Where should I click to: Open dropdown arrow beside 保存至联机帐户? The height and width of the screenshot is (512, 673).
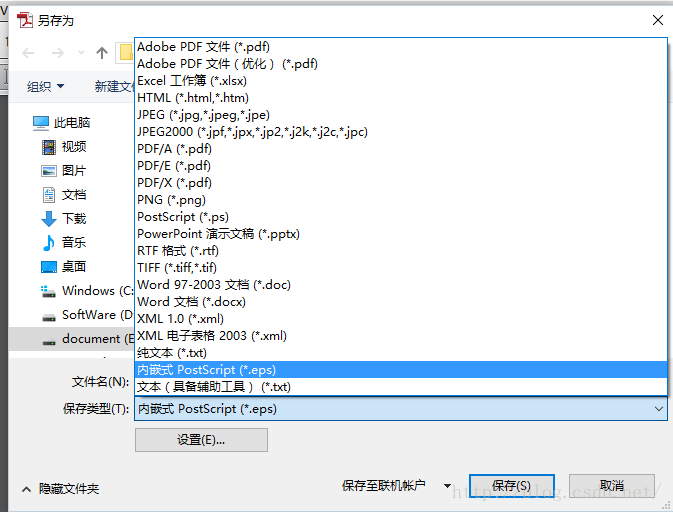point(447,486)
